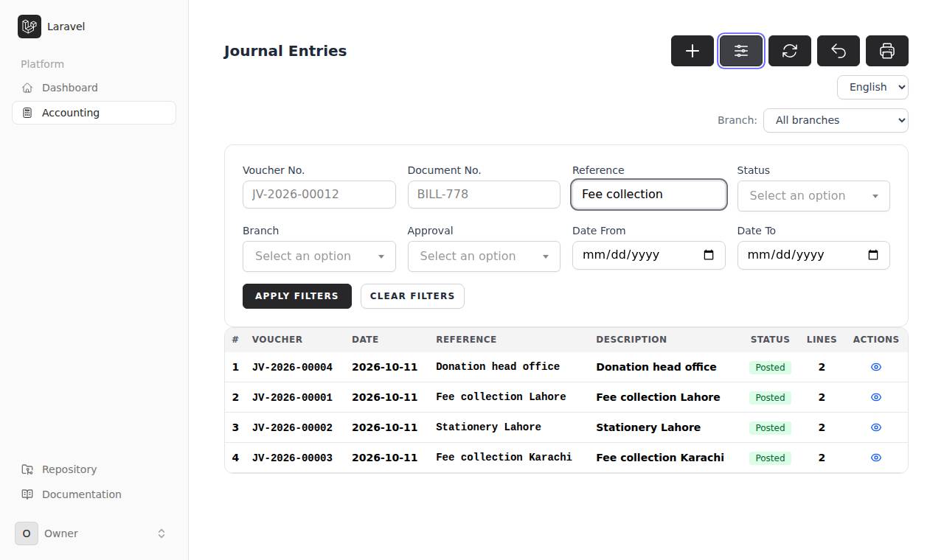The height and width of the screenshot is (560, 944).
Task: Click the Description column header
Action: [x=631, y=340]
